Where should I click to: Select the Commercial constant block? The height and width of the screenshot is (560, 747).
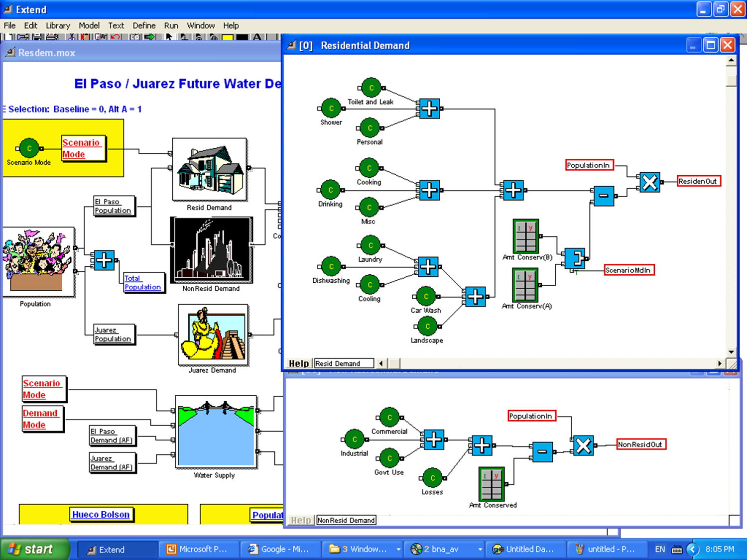[389, 418]
